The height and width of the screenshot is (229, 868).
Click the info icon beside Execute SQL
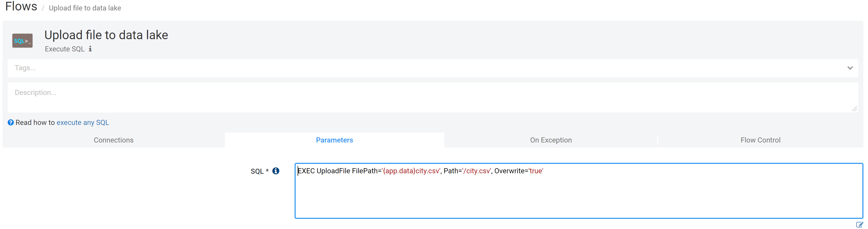90,49
